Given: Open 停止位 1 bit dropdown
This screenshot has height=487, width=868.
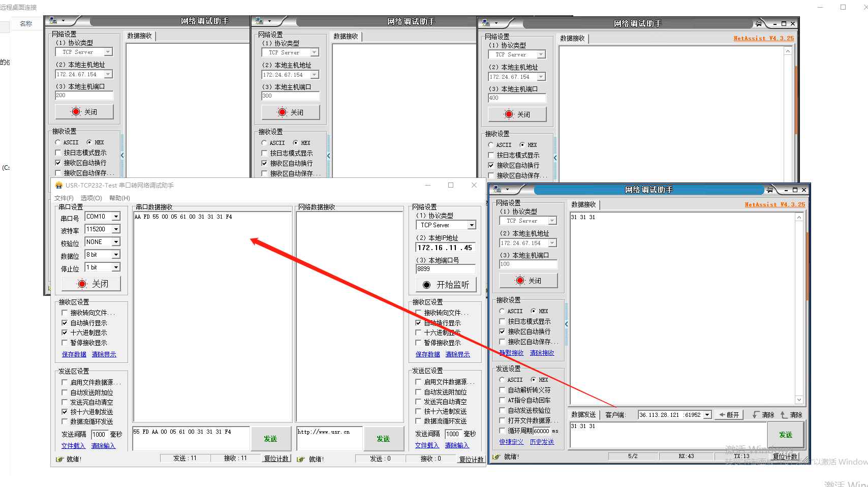Looking at the screenshot, I should (116, 267).
